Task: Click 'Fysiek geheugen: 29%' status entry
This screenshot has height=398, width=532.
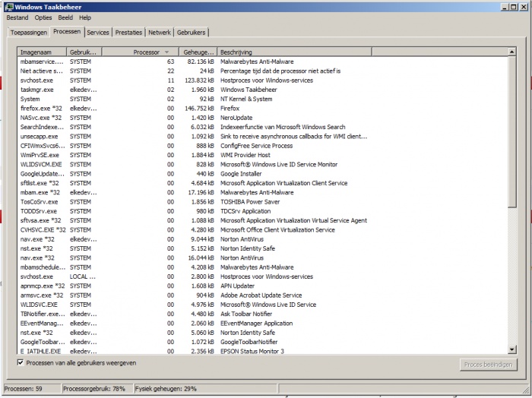Action: point(166,389)
